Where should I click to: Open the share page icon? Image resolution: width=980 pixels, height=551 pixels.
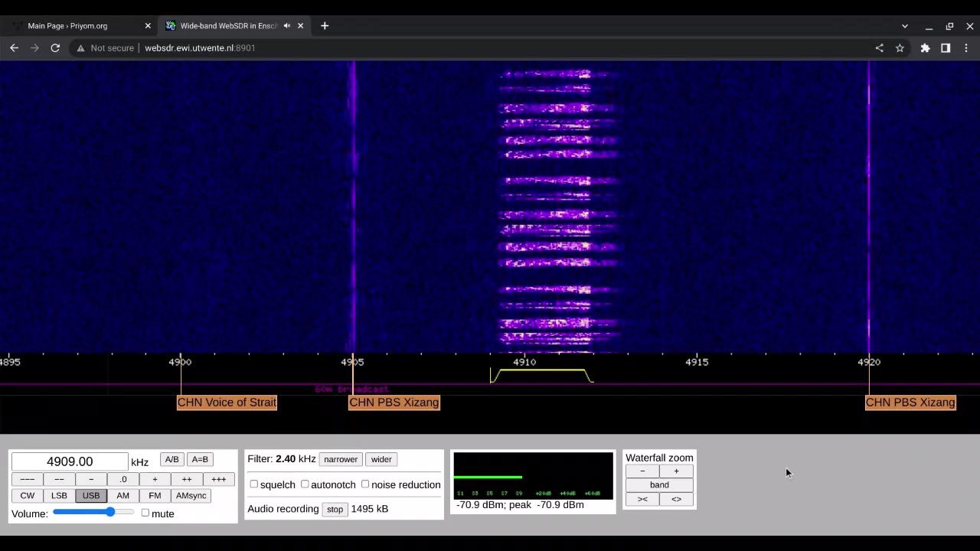coord(879,47)
